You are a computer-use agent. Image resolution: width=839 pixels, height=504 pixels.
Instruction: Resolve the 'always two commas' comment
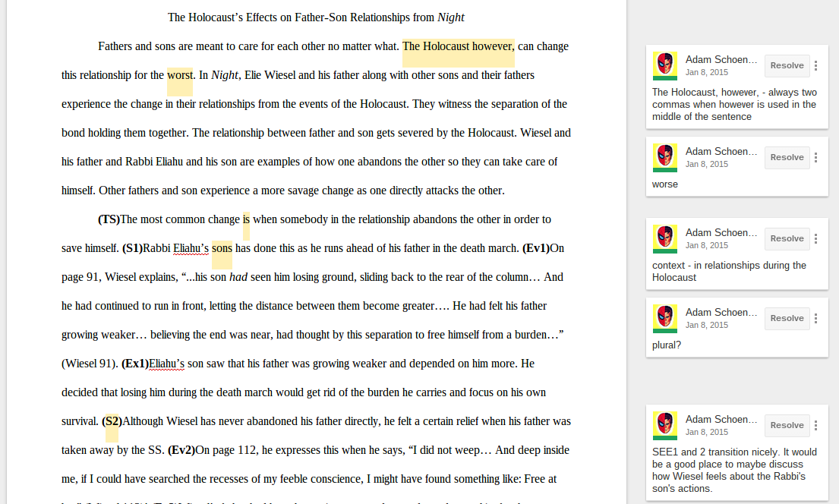tap(787, 65)
